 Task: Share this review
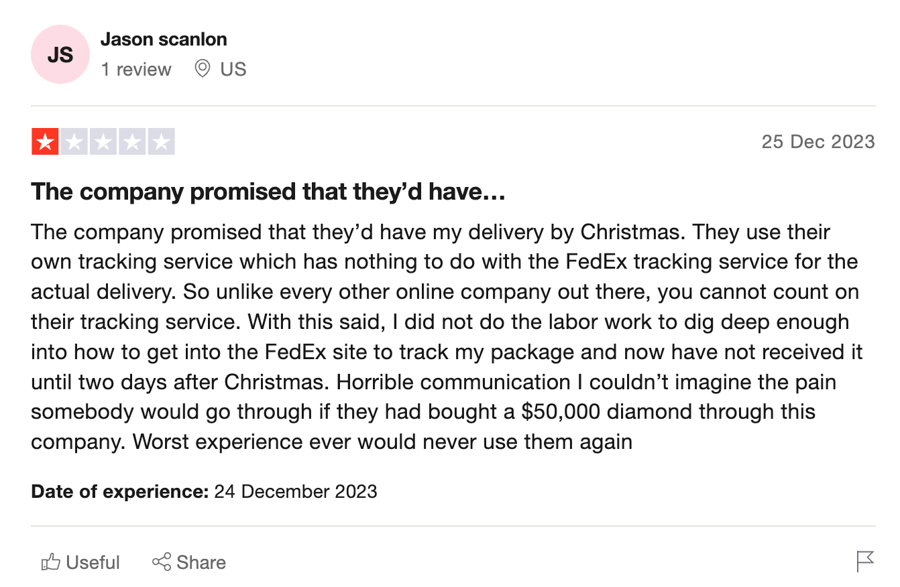tap(189, 562)
